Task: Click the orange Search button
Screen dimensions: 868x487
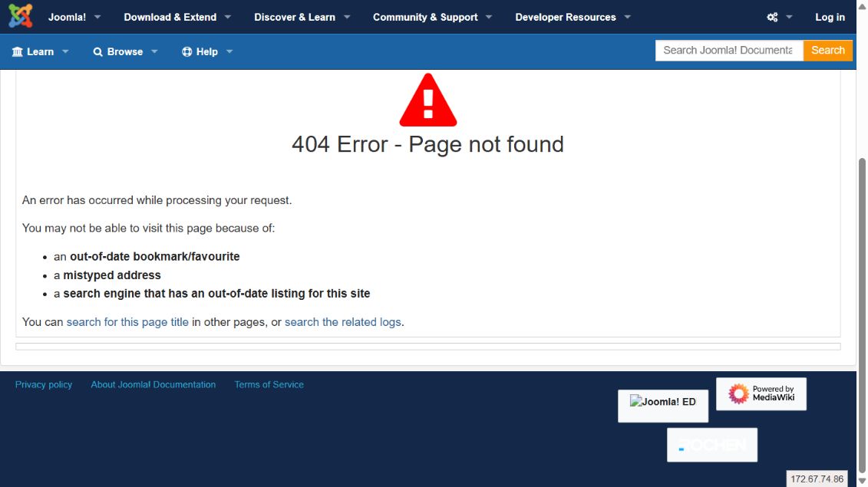Action: 827,51
